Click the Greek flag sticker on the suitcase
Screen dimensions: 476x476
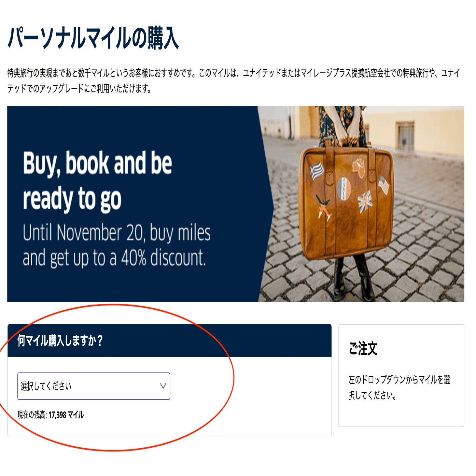click(317, 170)
